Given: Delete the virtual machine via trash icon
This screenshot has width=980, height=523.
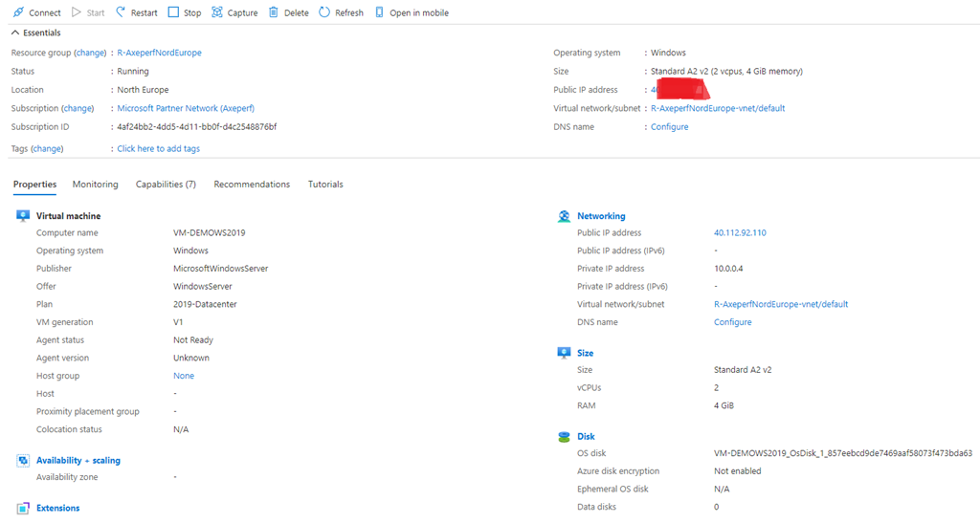Looking at the screenshot, I should [274, 12].
